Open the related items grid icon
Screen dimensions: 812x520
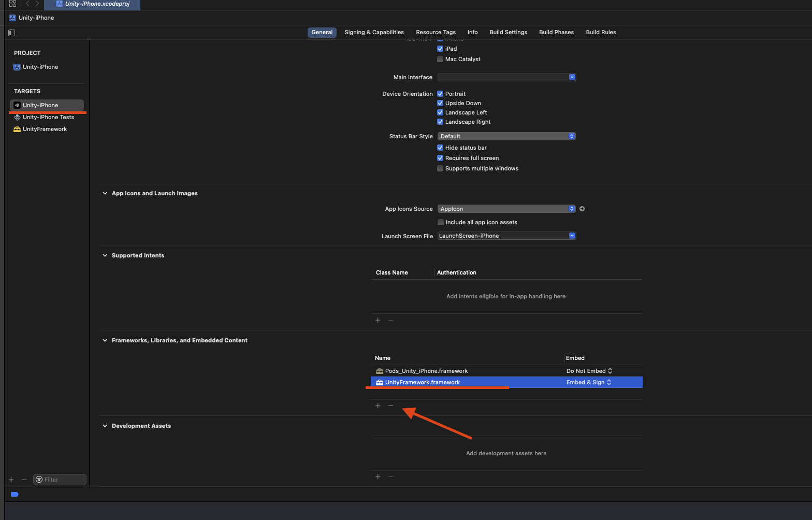(x=12, y=3)
